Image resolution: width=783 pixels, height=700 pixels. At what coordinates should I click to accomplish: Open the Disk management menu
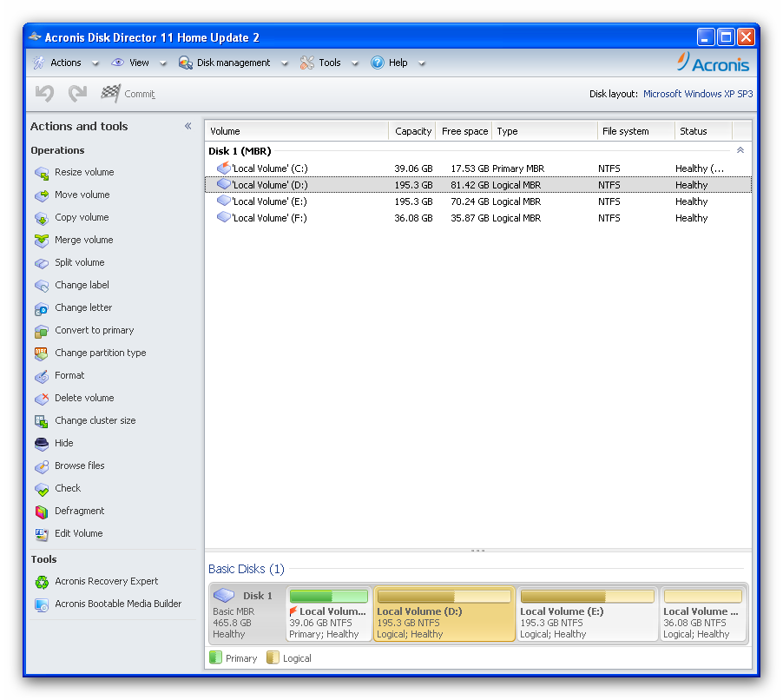pos(234,63)
